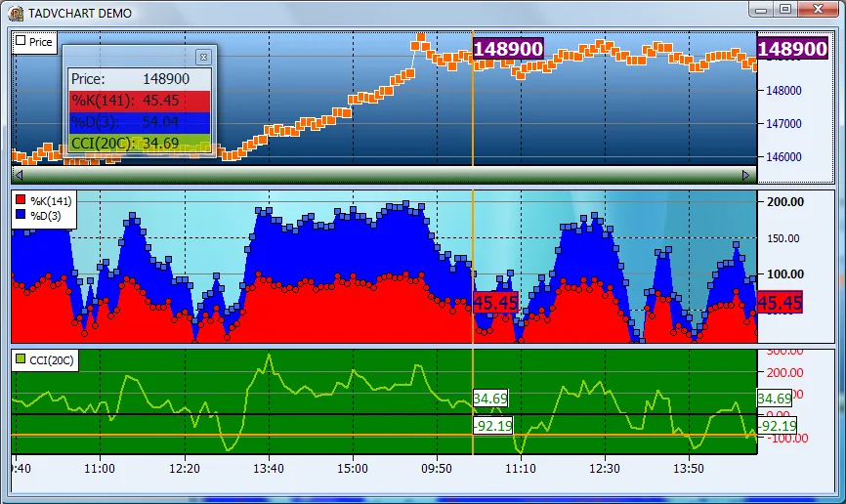Maximize the TADVCHART DEMO window
Image resolution: width=846 pixels, height=504 pixels.
pyautogui.click(x=785, y=9)
